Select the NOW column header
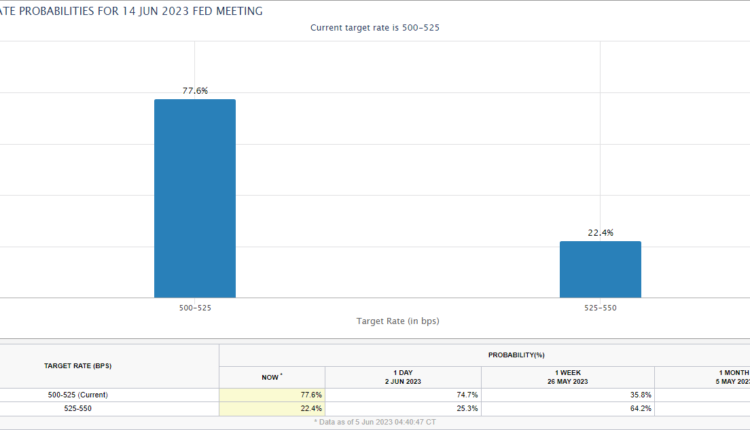The width and height of the screenshot is (750, 430). pos(271,376)
